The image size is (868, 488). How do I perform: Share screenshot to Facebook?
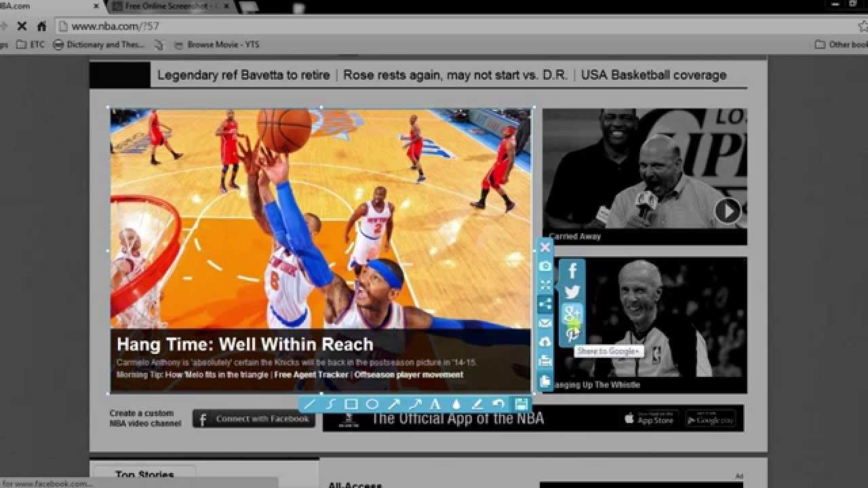pyautogui.click(x=572, y=271)
